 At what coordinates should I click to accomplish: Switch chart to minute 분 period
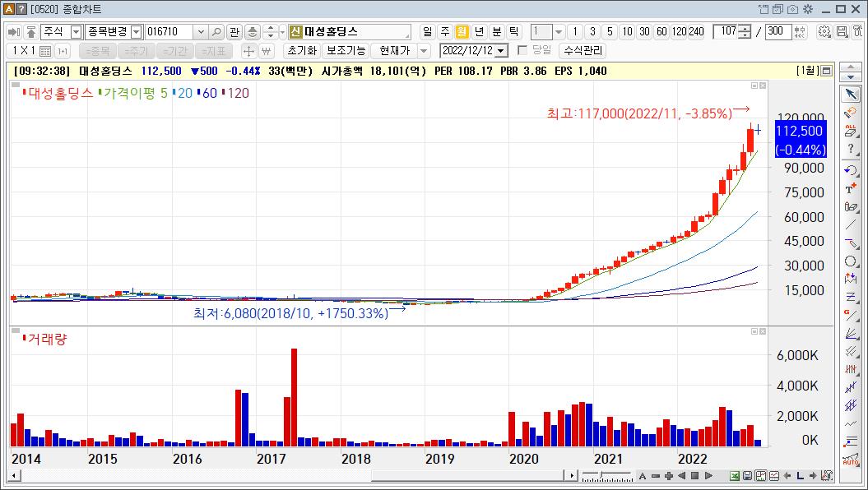point(497,32)
